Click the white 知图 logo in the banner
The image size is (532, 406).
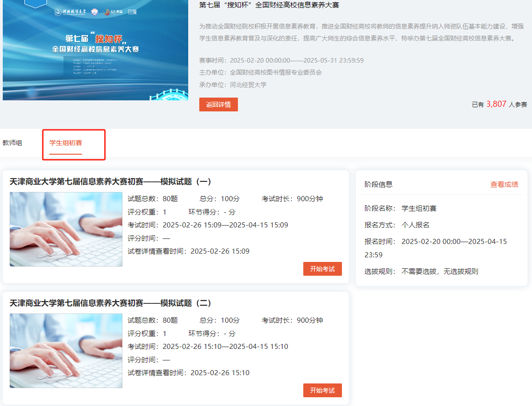132,12
